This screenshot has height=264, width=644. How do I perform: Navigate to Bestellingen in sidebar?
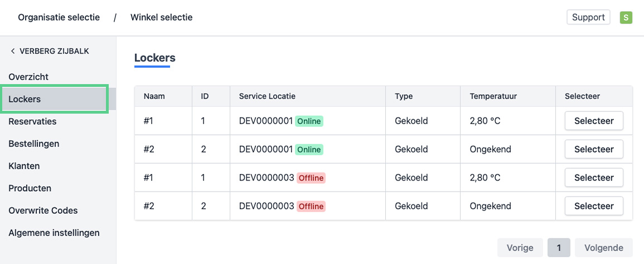click(x=33, y=144)
